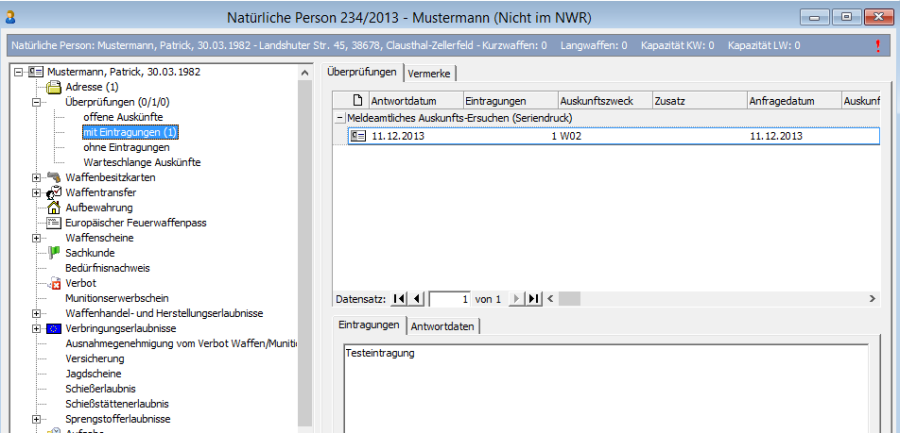900x433 pixels.
Task: Click the Verbot red icon
Action: coord(54,283)
